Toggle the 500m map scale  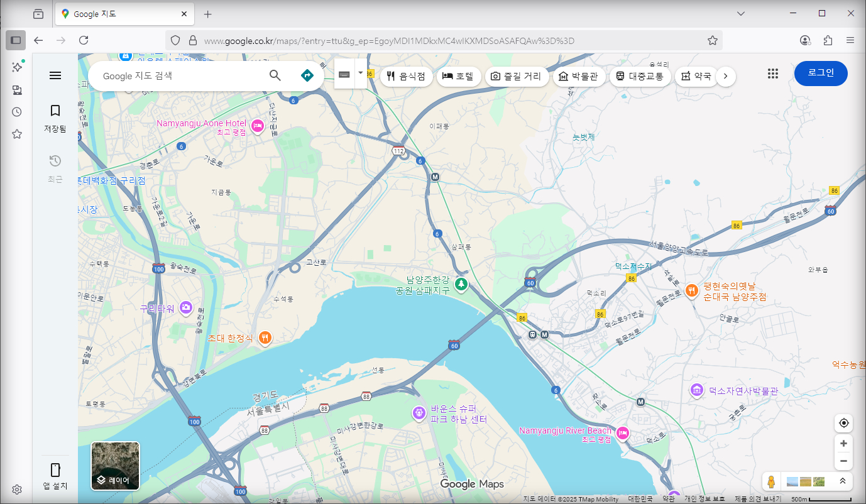pos(821,499)
